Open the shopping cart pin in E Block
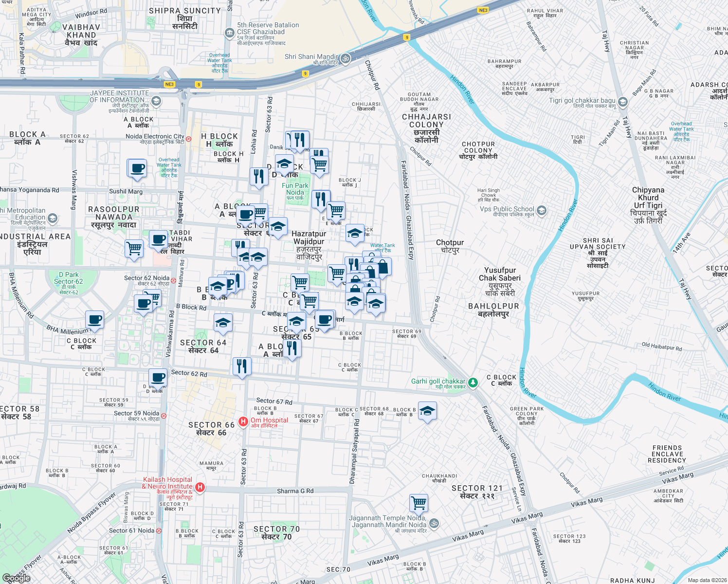The image size is (728, 584). coord(337,209)
